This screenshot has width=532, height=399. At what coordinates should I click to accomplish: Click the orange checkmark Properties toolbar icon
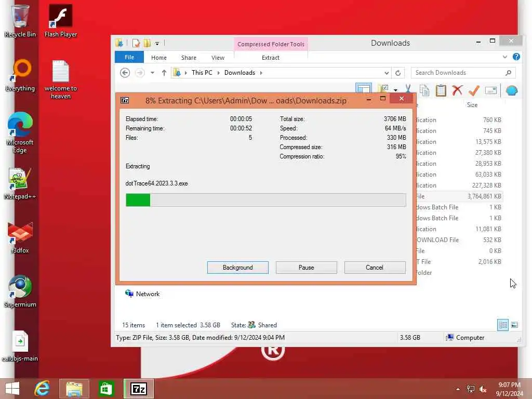[474, 90]
